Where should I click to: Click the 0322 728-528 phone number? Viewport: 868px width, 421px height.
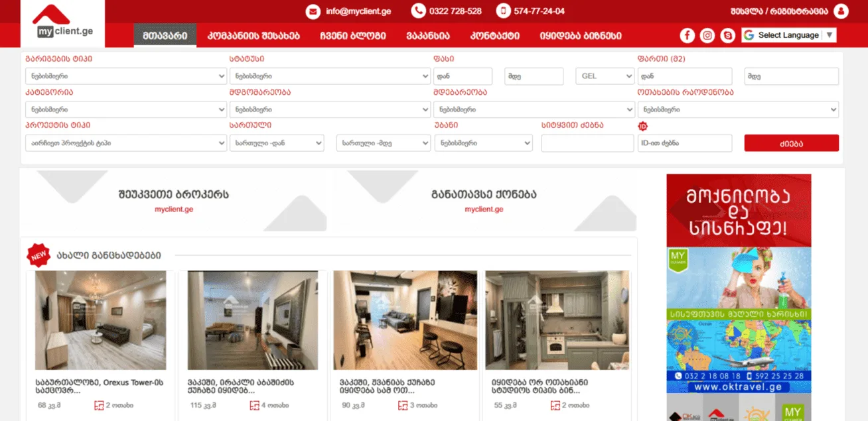pos(456,11)
